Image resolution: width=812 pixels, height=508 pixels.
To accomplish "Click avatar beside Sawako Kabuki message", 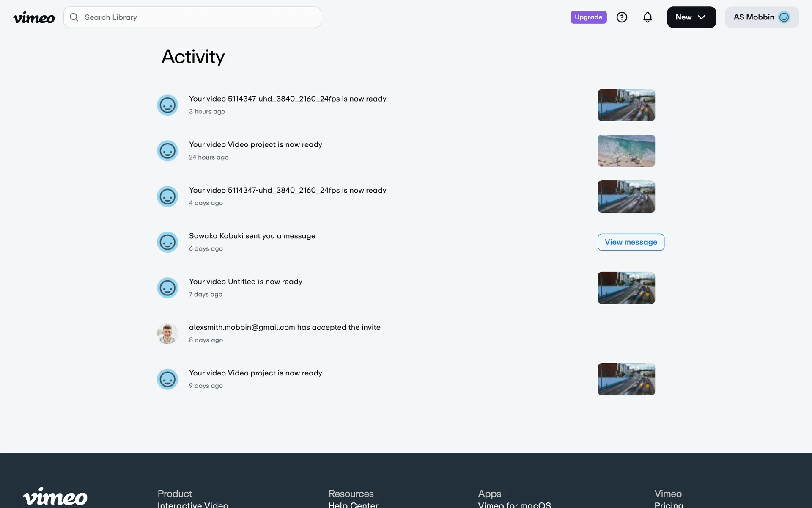I will tap(167, 242).
